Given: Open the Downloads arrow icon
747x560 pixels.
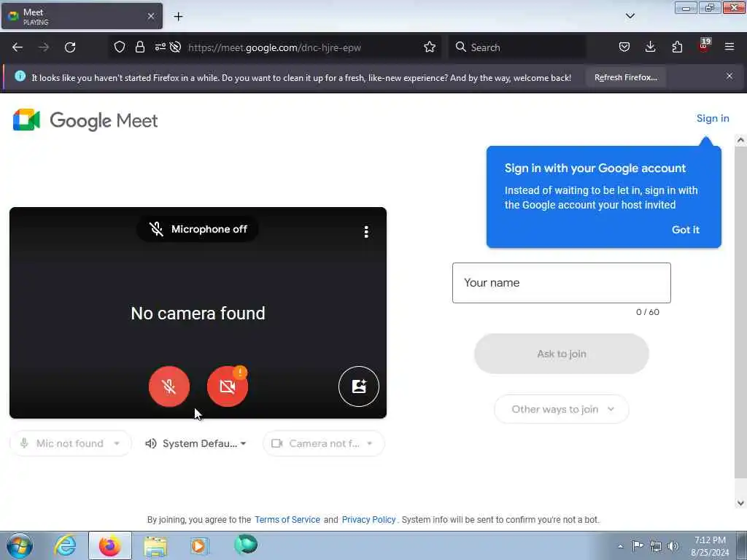Looking at the screenshot, I should click(650, 47).
